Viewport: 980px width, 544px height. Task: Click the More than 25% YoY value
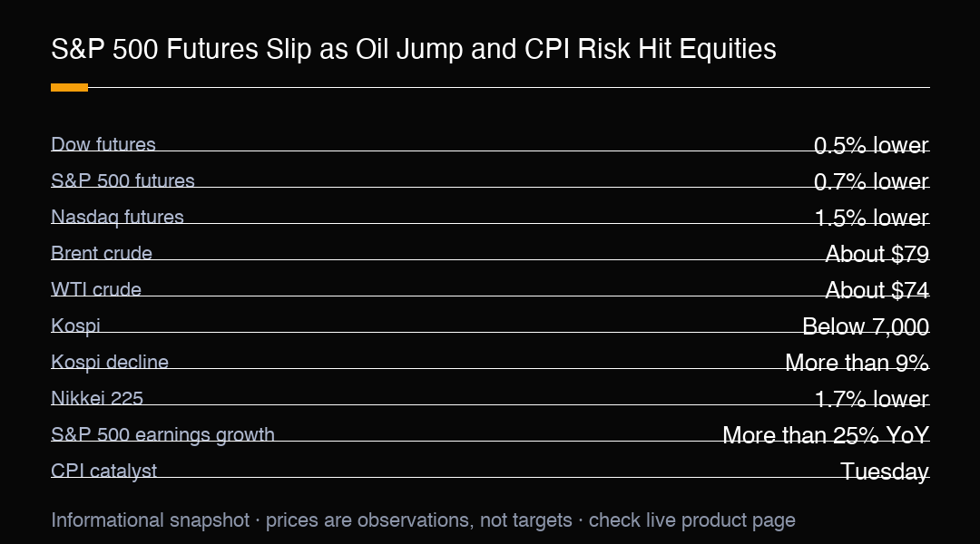tap(826, 434)
